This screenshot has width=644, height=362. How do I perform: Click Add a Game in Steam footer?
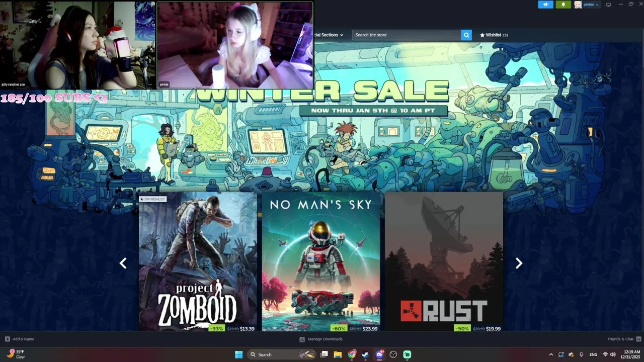point(20,339)
